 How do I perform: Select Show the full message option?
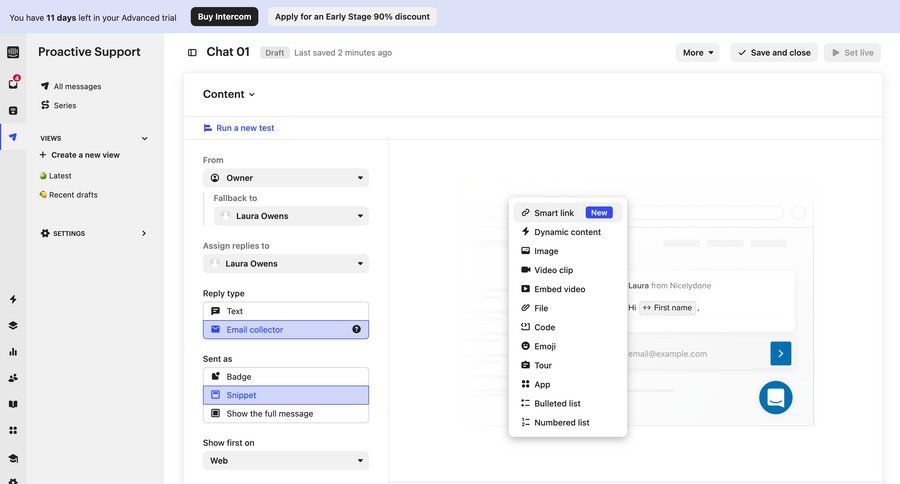coord(286,413)
